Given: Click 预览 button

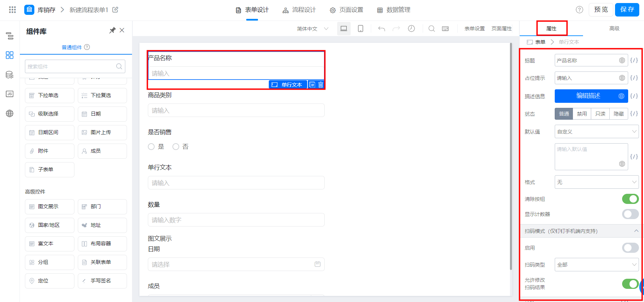Looking at the screenshot, I should (601, 9).
